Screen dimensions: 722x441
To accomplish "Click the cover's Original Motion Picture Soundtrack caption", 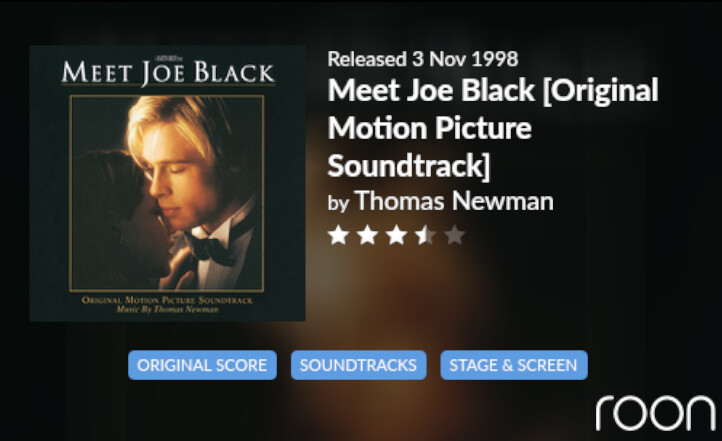I will tap(167, 300).
